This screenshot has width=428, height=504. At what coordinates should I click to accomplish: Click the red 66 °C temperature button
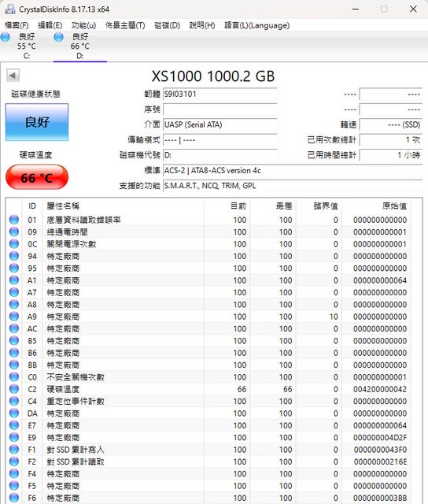click(x=37, y=177)
